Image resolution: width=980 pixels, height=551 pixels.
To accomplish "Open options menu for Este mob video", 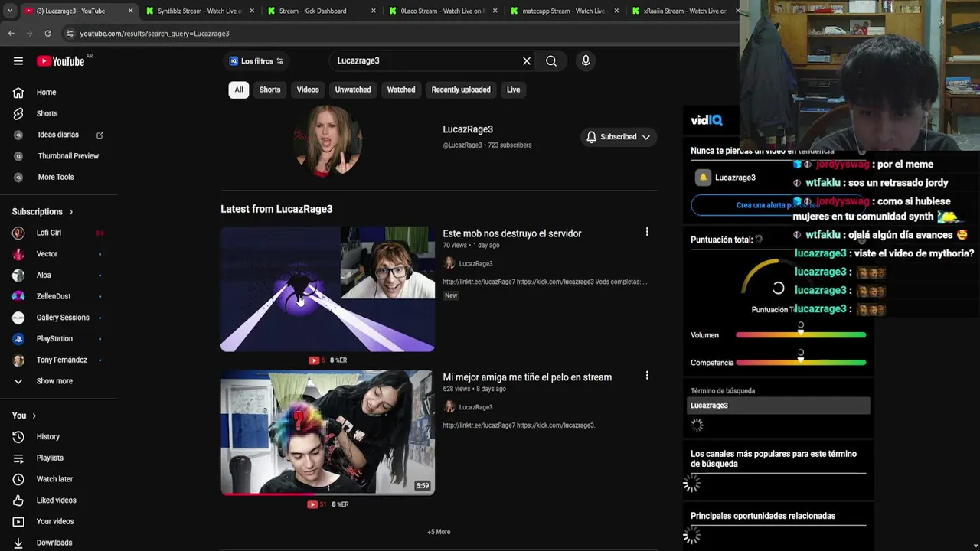I will click(647, 232).
